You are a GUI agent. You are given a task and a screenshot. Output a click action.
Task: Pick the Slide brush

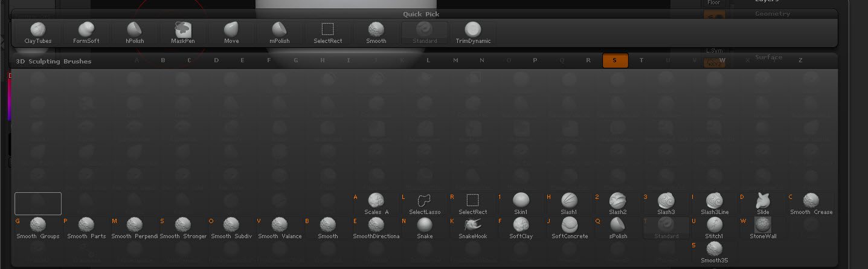[763, 204]
